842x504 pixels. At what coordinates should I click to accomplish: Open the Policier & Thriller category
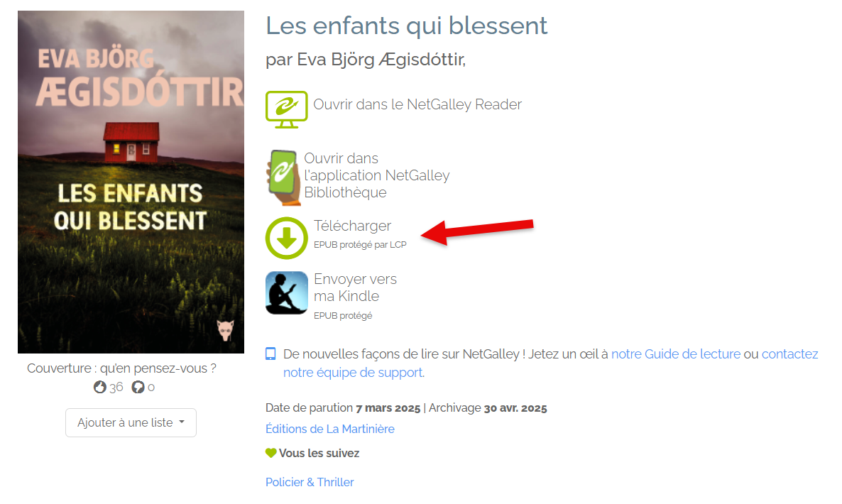click(310, 482)
